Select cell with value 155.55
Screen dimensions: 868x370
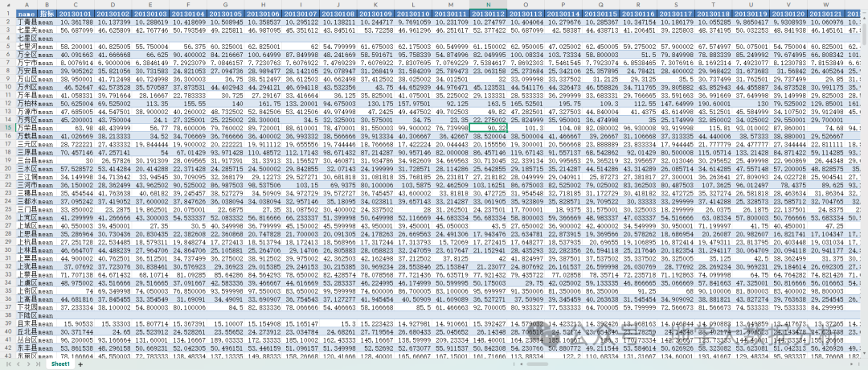pos(188,102)
